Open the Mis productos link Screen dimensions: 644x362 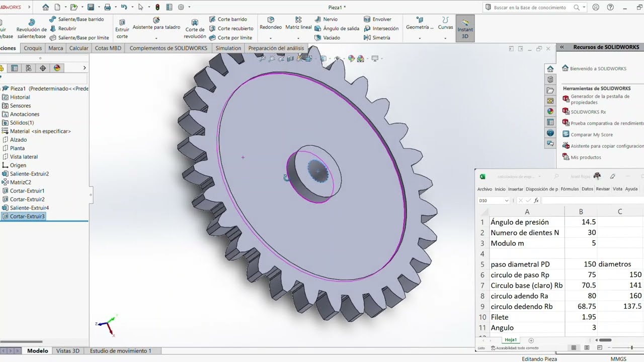click(586, 157)
